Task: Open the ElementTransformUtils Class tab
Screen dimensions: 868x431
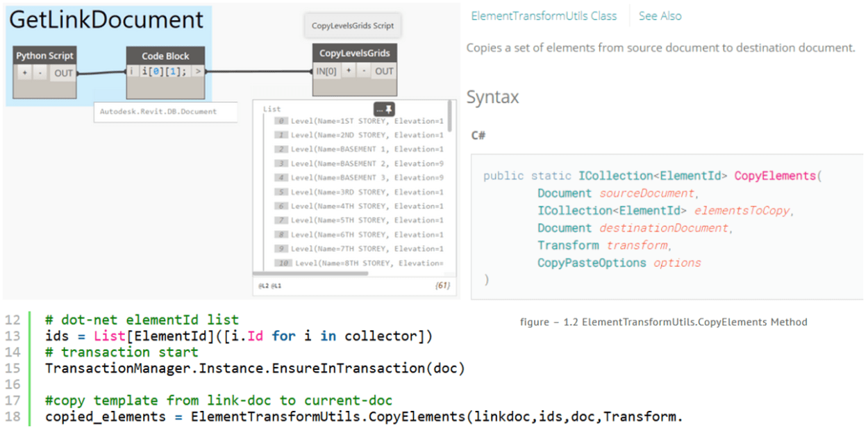Action: tap(544, 16)
